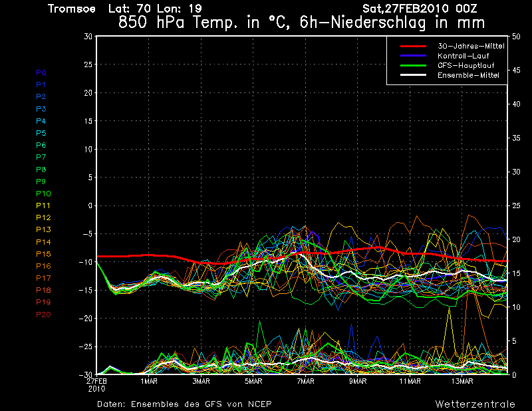
Task: Select ensemble member P17 label
Action: (x=43, y=278)
